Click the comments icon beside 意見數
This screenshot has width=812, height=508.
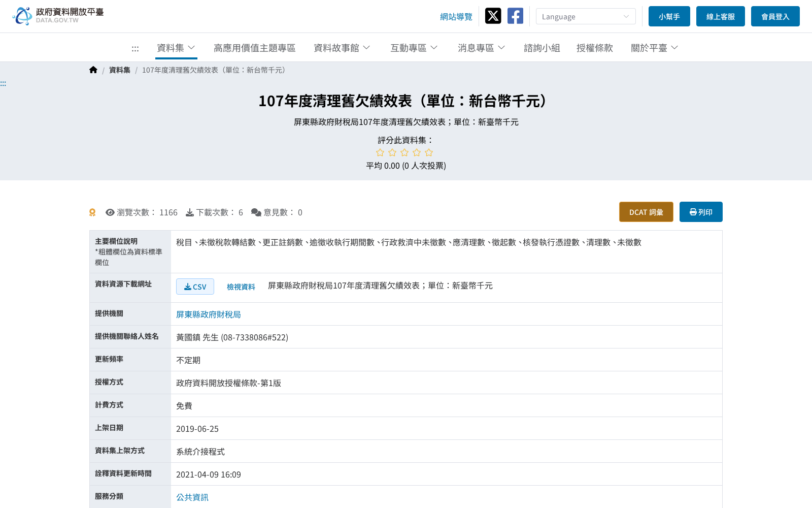pos(256,212)
